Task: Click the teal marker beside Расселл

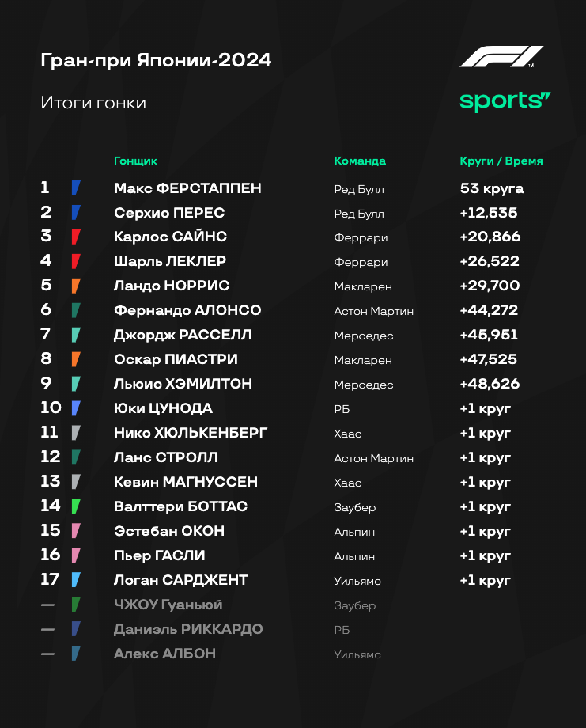Action: tap(76, 335)
